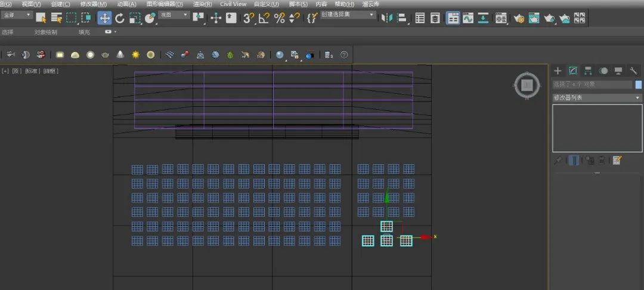Open the Modify command panel tab
Viewport: 644px width, 290px height.
click(573, 70)
